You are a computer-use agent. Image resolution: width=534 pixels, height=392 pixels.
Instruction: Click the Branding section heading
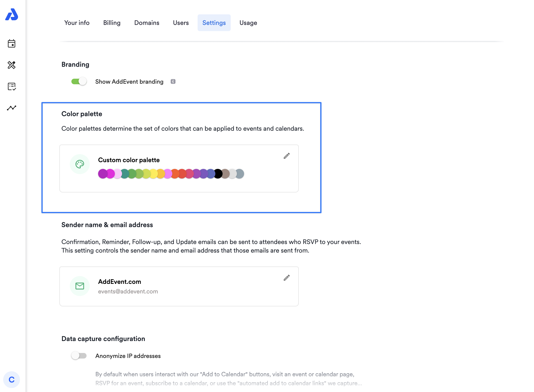click(75, 65)
